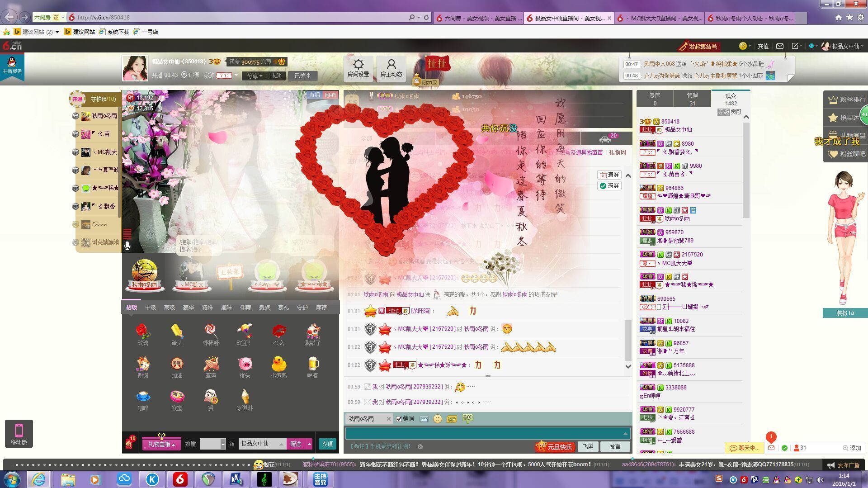
Task: Pick the 欢迎! welcome gift
Action: coord(245,331)
